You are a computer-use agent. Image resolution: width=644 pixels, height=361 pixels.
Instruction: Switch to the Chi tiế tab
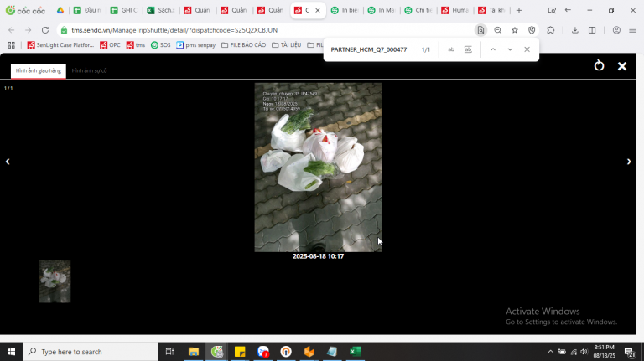point(418,10)
